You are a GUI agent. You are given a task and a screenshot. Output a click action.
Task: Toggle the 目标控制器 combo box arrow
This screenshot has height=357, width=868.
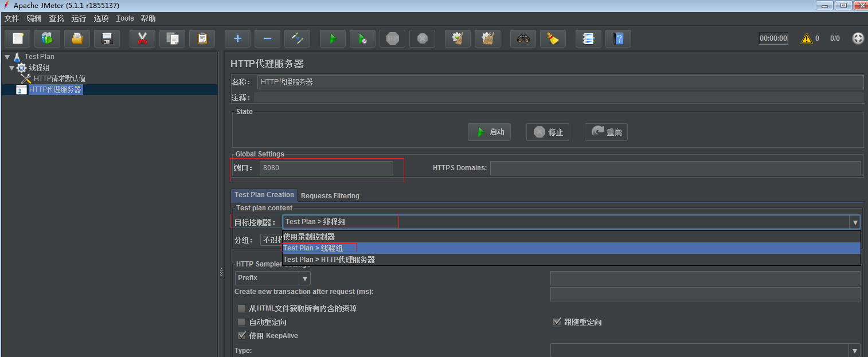pyautogui.click(x=855, y=222)
